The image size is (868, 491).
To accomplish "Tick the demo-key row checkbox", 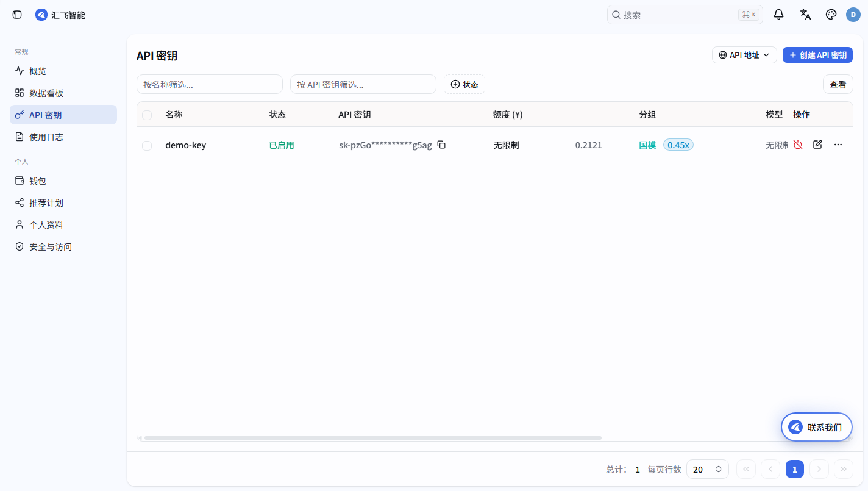I will [x=147, y=145].
